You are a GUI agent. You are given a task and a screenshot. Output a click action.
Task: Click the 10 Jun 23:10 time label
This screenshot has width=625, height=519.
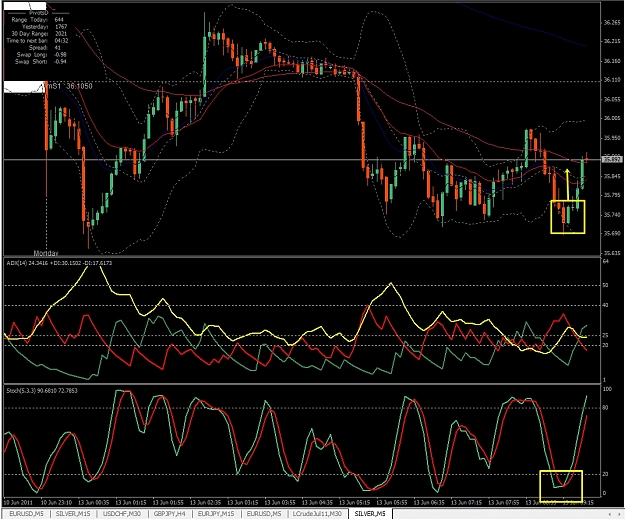(x=56, y=503)
